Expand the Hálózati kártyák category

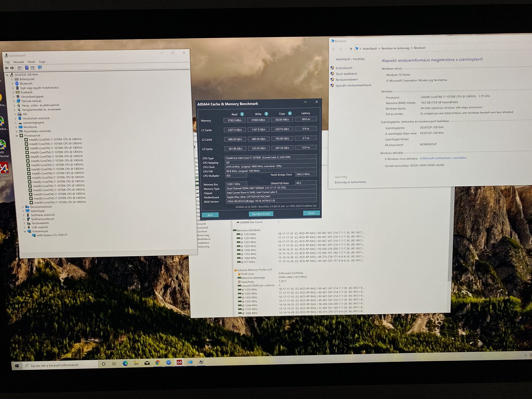click(x=14, y=101)
